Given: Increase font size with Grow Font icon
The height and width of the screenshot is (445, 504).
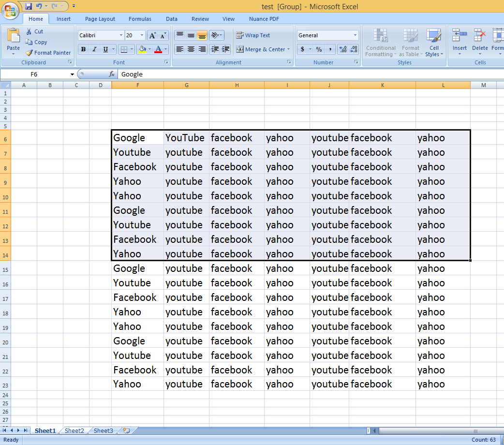Looking at the screenshot, I should click(x=153, y=35).
